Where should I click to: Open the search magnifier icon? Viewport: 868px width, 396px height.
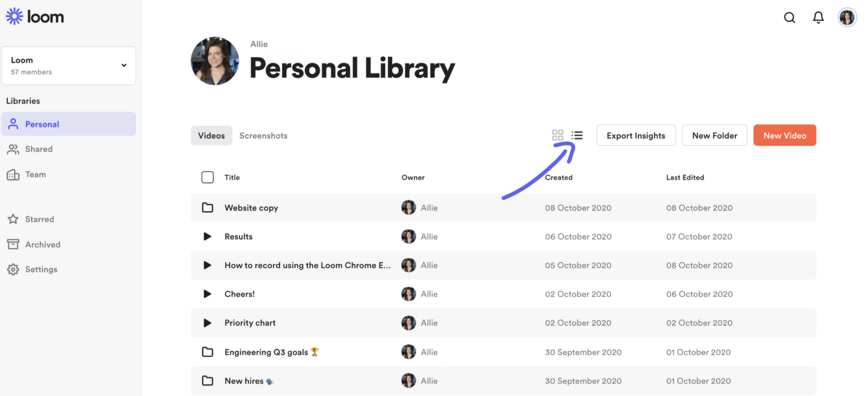[789, 18]
